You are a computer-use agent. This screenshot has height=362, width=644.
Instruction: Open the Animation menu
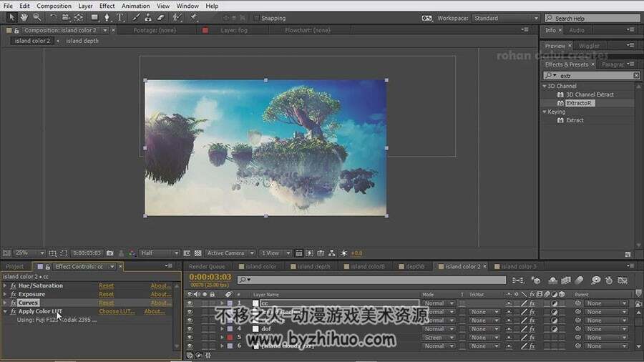coord(135,6)
